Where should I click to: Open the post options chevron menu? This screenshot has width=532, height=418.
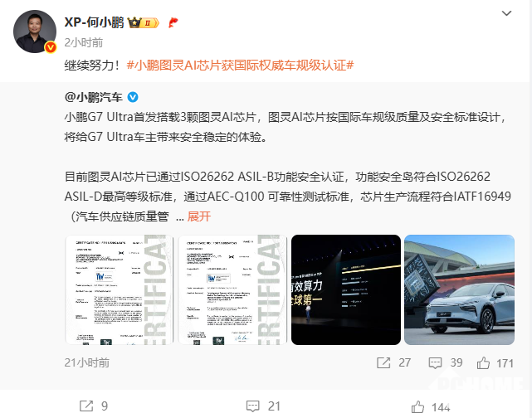pos(506,13)
